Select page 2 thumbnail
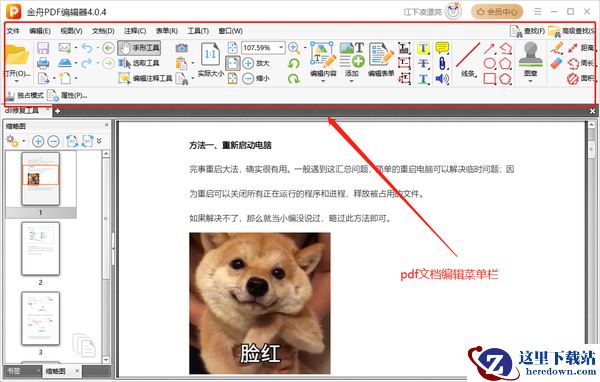600x382 pixels. coord(41,249)
